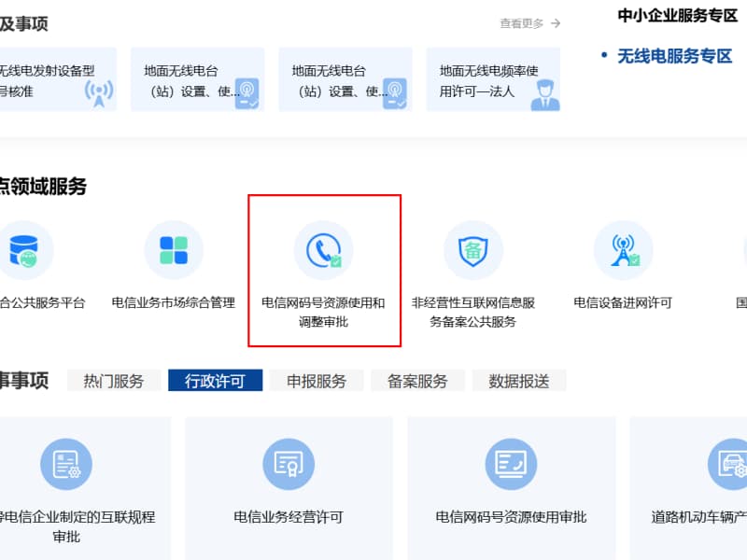Viewport: 747px width, 560px height.
Task: Click the 无线电发射设备型号核准 card
Action: pos(56,80)
